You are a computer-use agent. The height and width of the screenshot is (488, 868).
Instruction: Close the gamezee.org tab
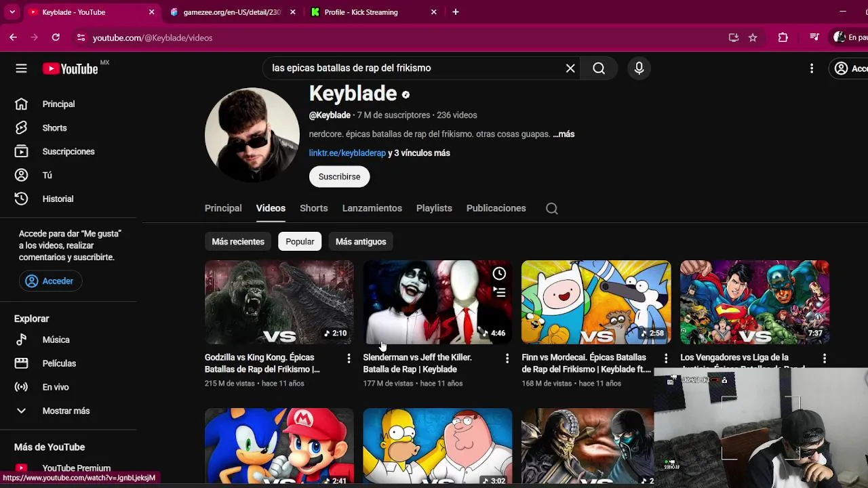(x=293, y=12)
